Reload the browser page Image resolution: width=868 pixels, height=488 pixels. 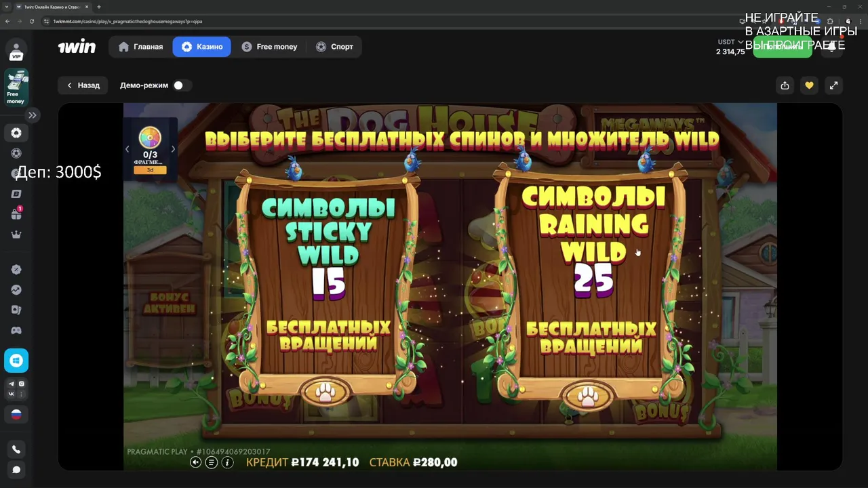(31, 21)
